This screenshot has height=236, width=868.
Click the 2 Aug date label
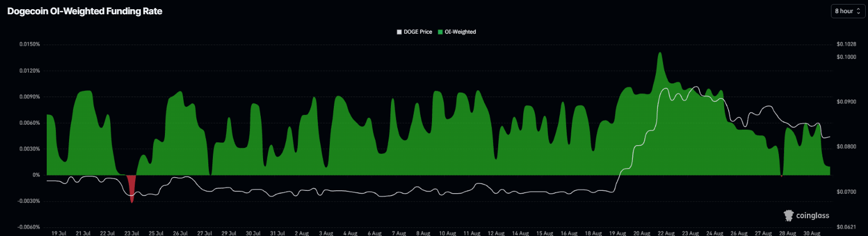[x=302, y=233]
